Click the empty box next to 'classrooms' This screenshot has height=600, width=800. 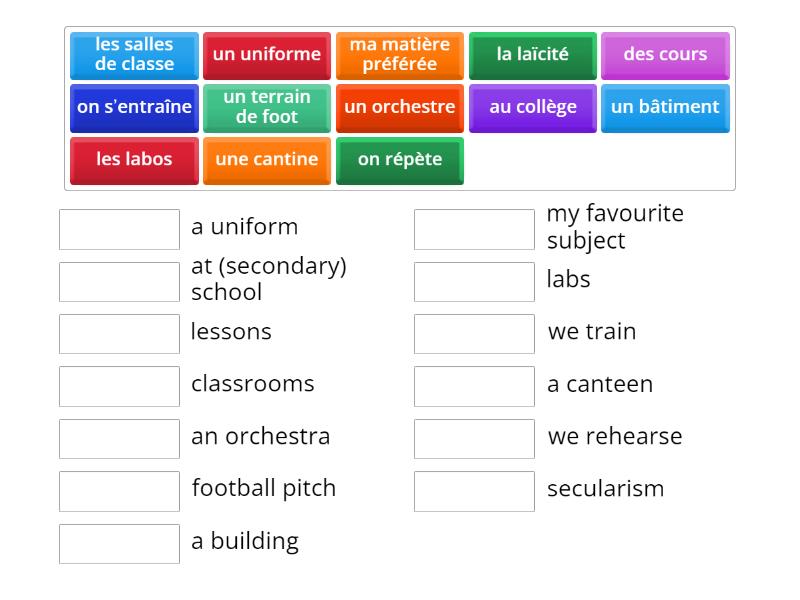pos(119,386)
